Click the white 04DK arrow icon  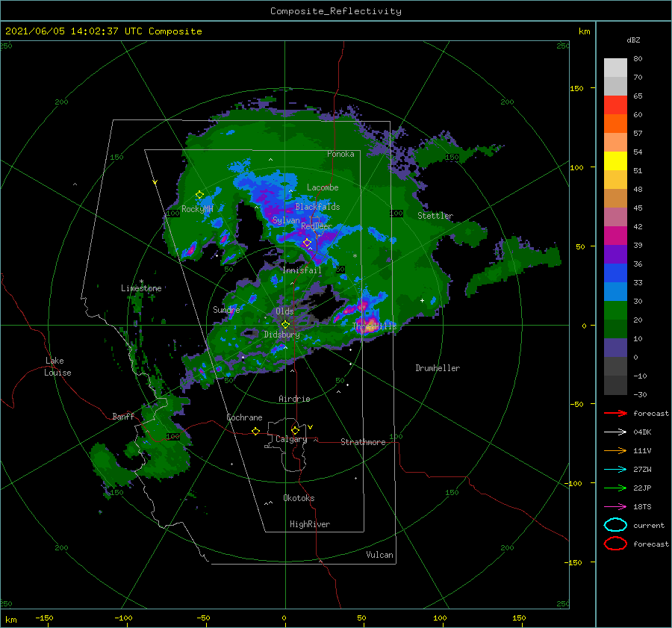point(615,432)
